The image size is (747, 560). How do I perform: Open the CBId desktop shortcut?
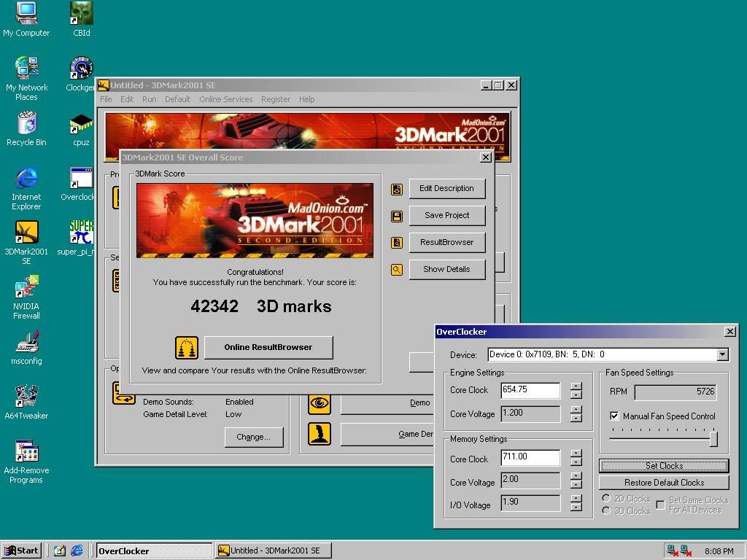(82, 20)
